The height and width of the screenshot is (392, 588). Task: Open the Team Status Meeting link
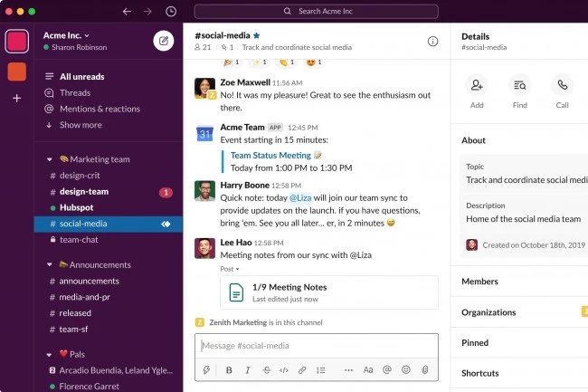270,156
